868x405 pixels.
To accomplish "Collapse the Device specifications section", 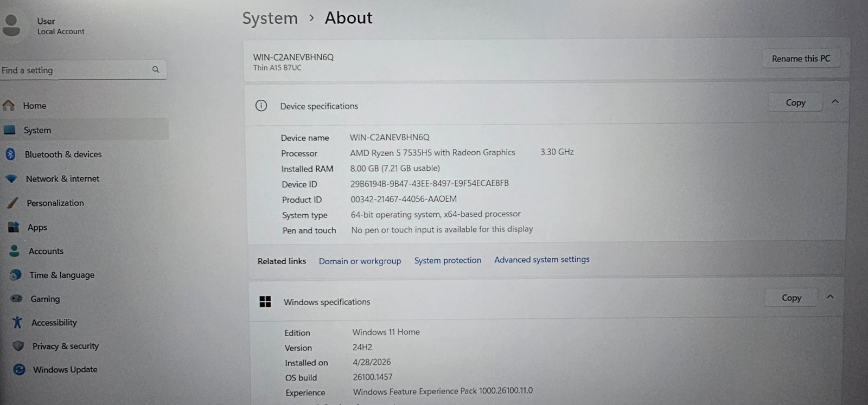I will [x=835, y=101].
